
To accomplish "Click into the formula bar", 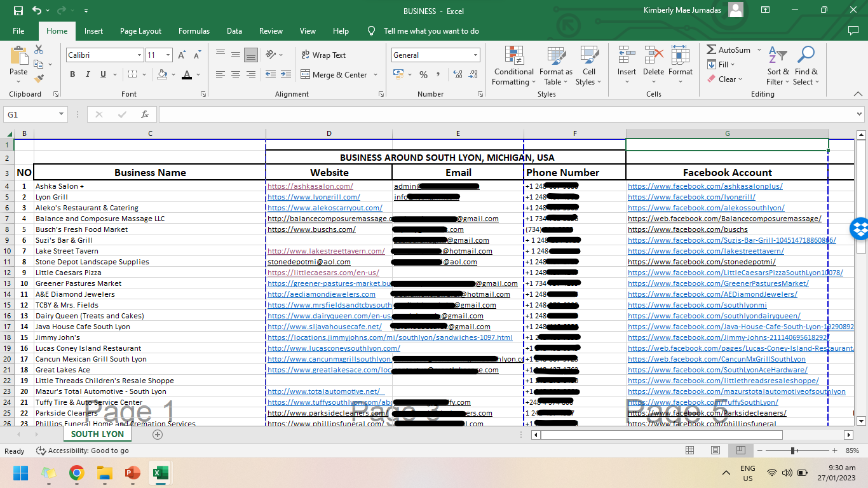I will [x=506, y=114].
